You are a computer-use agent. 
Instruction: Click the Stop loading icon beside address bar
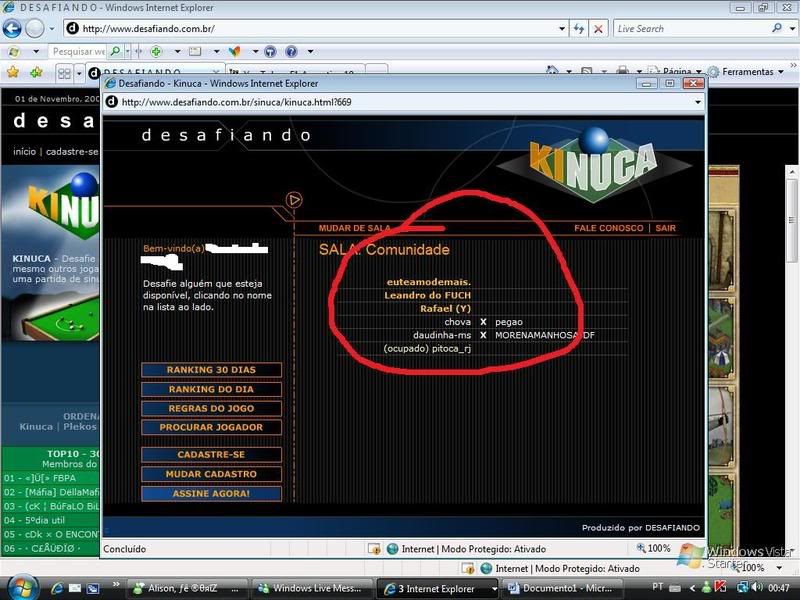pyautogui.click(x=598, y=28)
